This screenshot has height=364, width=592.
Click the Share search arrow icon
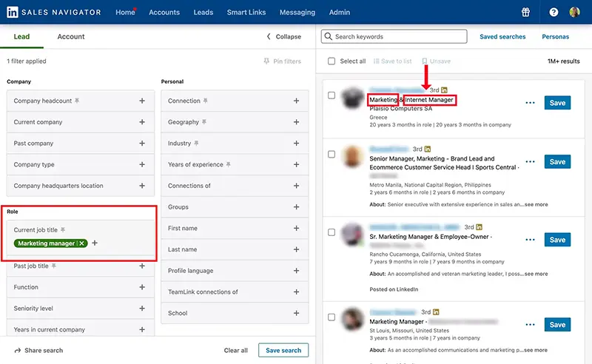click(17, 351)
